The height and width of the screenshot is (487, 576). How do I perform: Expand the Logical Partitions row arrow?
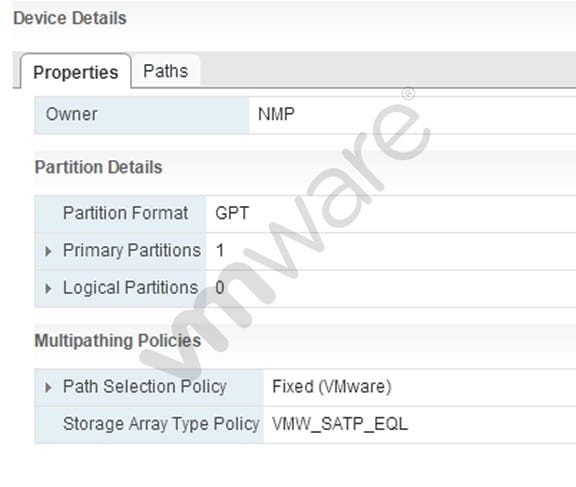point(48,288)
